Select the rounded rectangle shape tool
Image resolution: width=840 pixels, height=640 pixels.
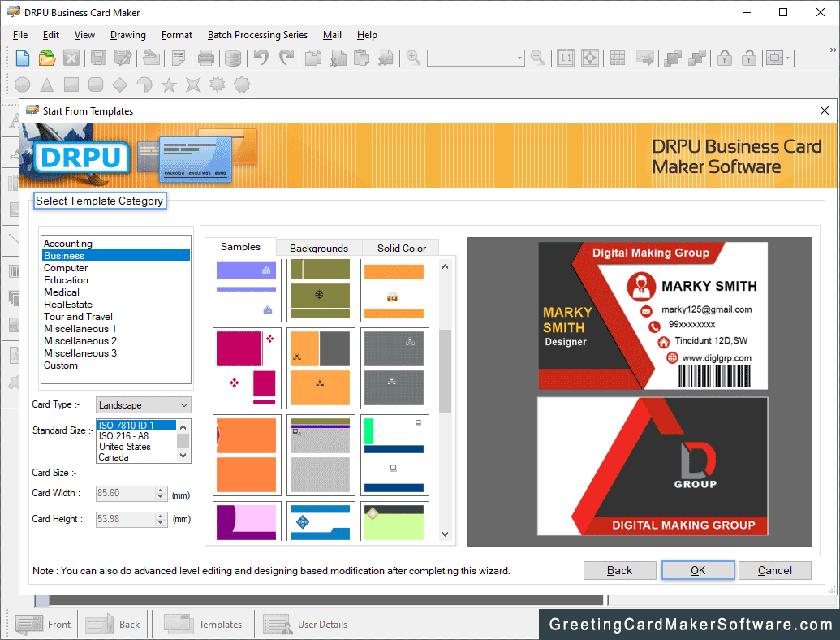(96, 84)
